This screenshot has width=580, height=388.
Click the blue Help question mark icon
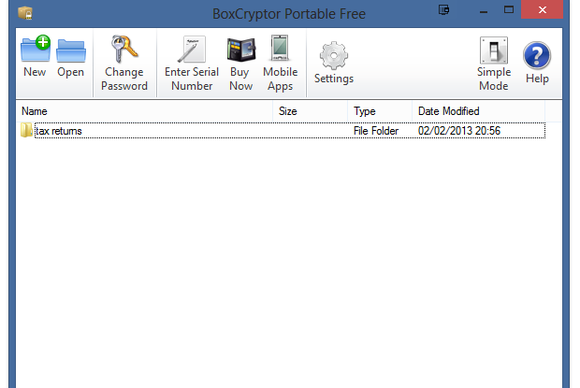537,55
